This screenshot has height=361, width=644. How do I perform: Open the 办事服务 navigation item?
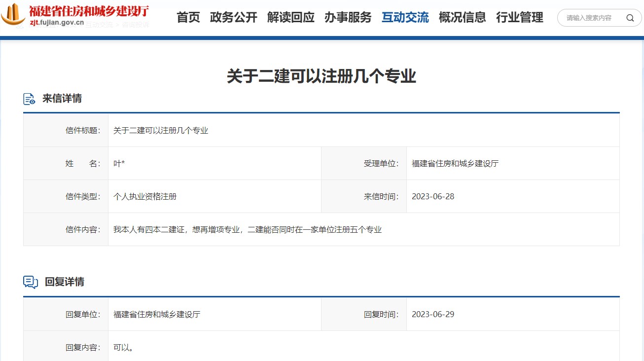(348, 18)
